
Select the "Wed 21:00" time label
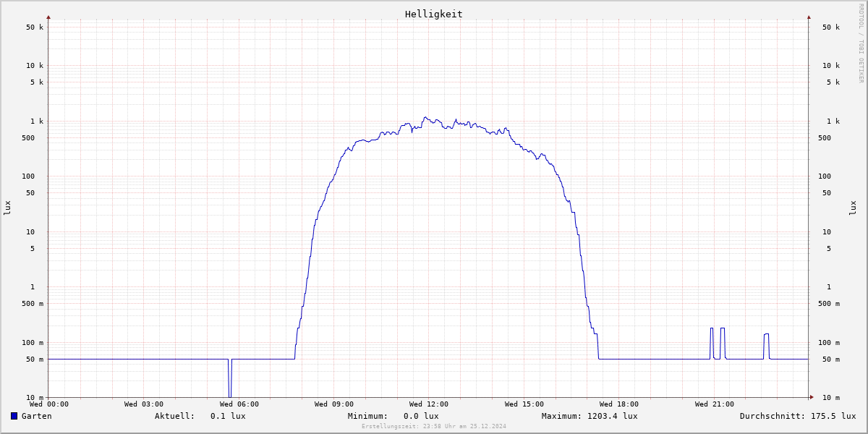[x=715, y=404]
